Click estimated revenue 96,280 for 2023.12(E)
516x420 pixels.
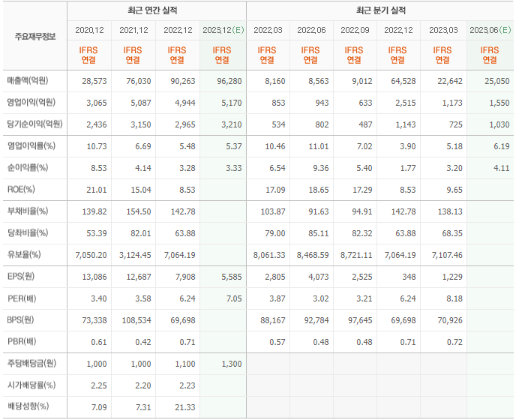[229, 81]
